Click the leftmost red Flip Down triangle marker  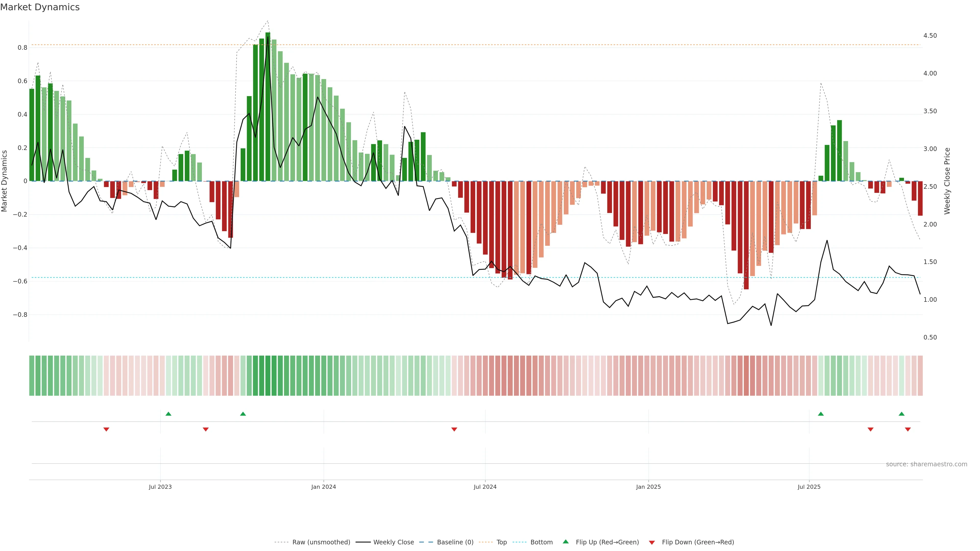(106, 429)
